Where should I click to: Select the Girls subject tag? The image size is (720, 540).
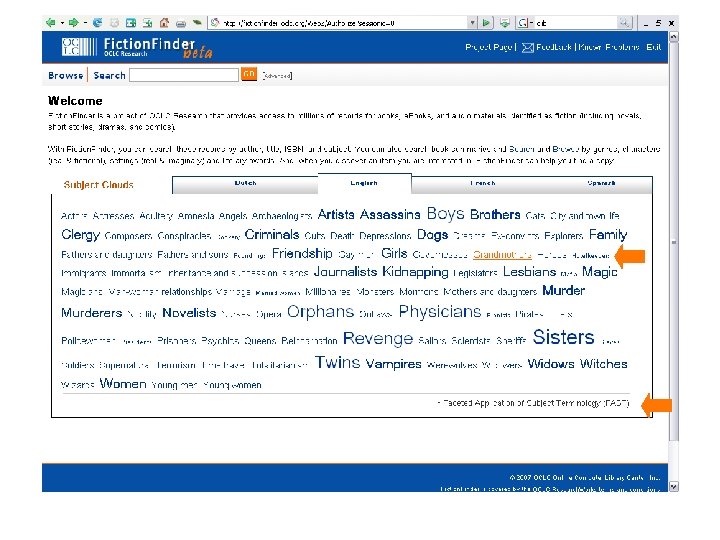[394, 253]
